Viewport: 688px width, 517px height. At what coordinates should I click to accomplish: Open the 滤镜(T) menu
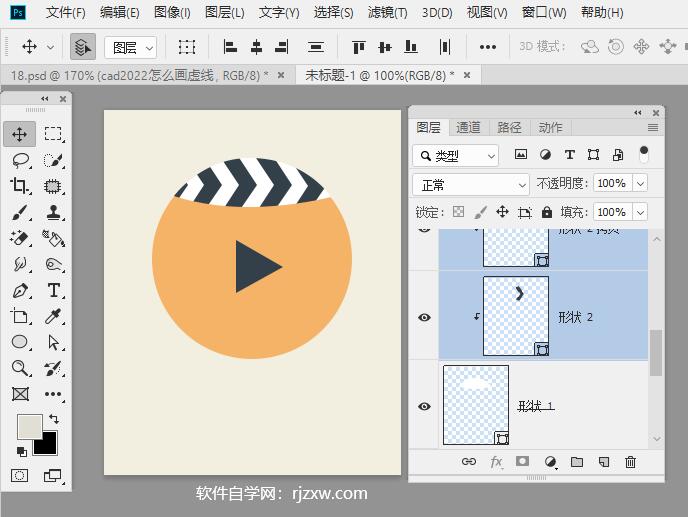click(x=387, y=13)
